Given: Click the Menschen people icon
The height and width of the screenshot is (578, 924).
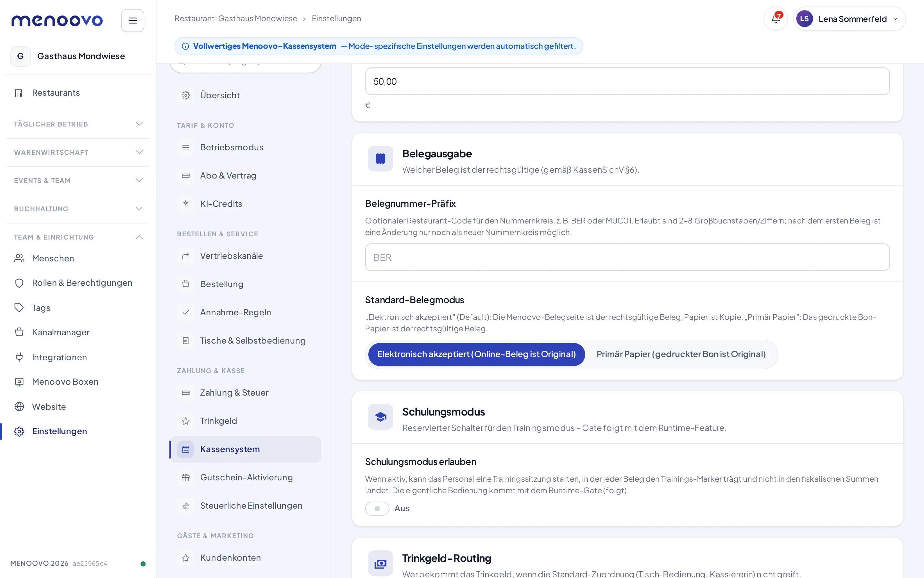Looking at the screenshot, I should pyautogui.click(x=19, y=258).
